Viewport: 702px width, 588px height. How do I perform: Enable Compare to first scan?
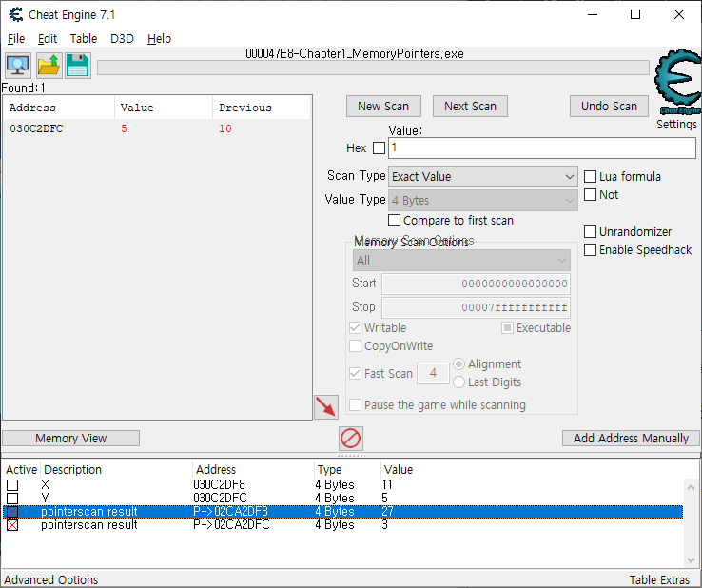[394, 221]
